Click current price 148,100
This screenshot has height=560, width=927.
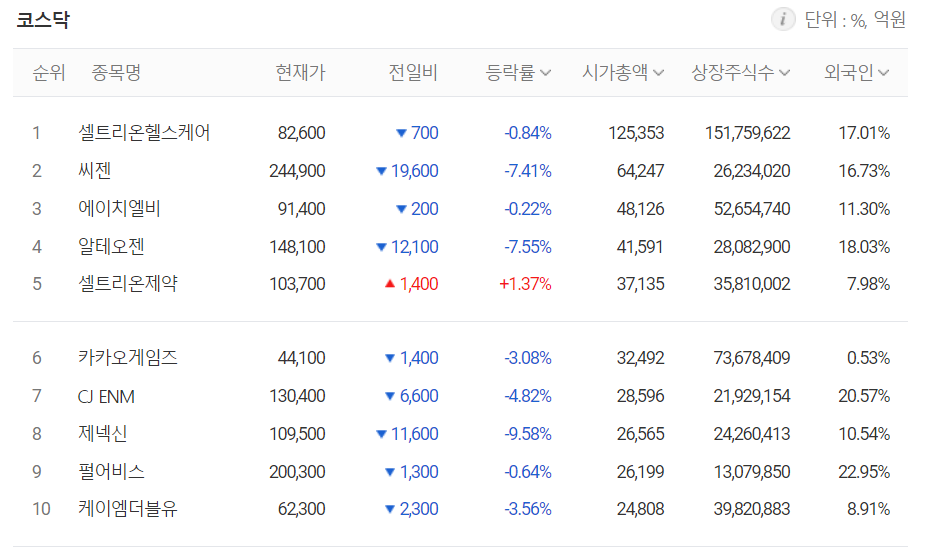pyautogui.click(x=297, y=247)
